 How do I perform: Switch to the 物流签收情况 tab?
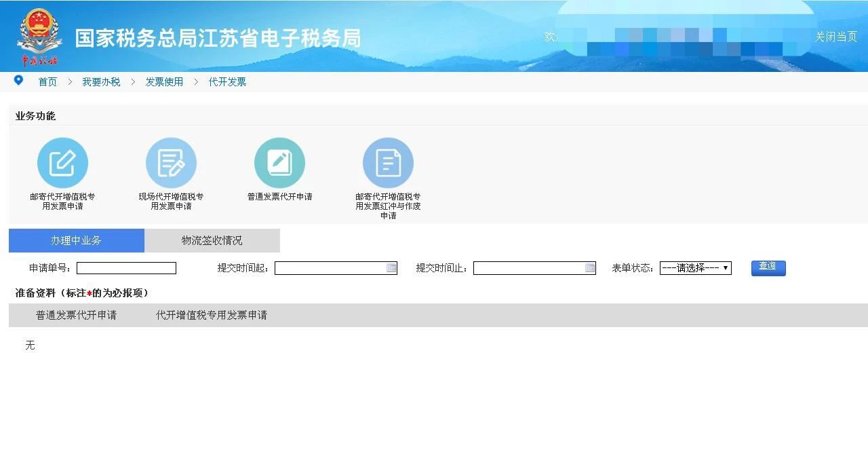coord(212,240)
